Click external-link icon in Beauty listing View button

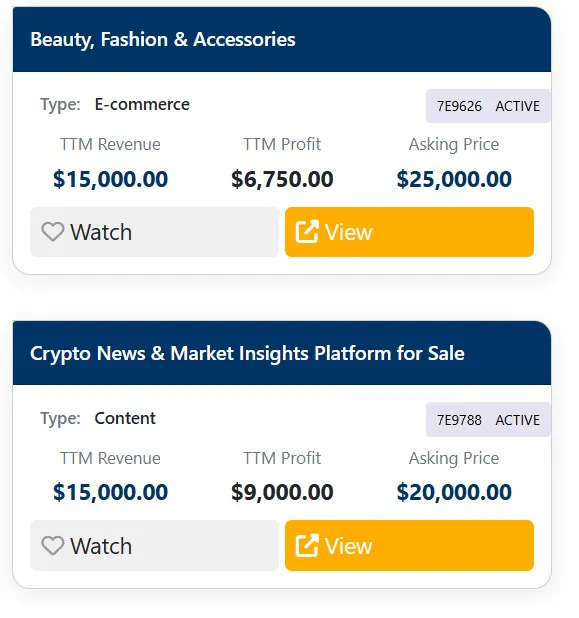[x=307, y=231]
